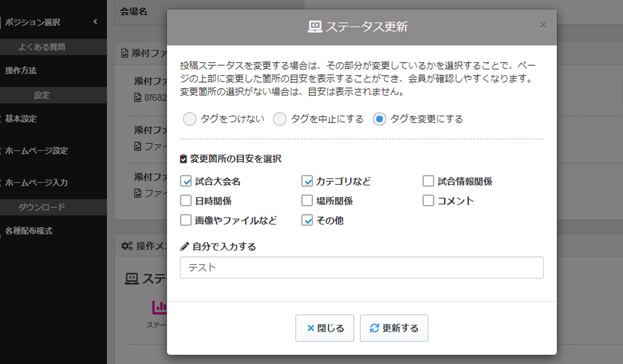Click the 更新する button

(394, 328)
